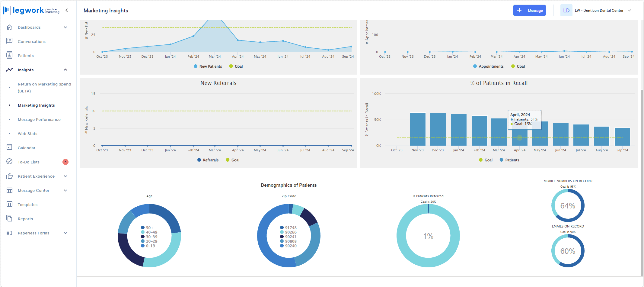
Task: Open Return on Marketing Spend (BETA)
Action: point(44,88)
